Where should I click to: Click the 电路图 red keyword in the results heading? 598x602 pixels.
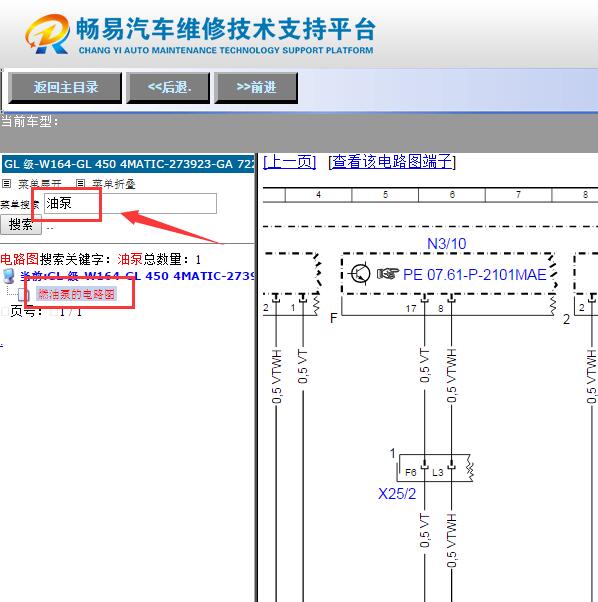tap(20, 260)
